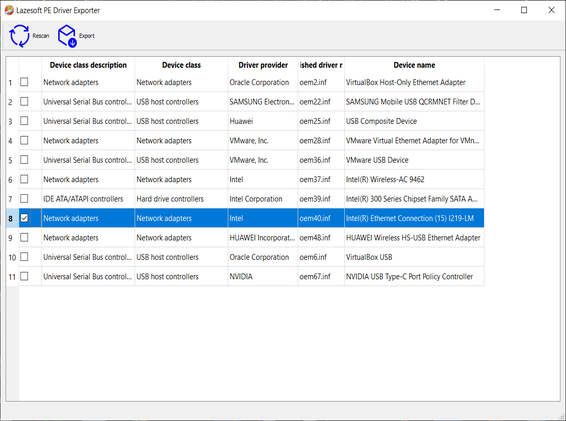This screenshot has height=421, width=566.
Task: Click 'SAMSUNG Electron...' provider cell
Action: (263, 102)
